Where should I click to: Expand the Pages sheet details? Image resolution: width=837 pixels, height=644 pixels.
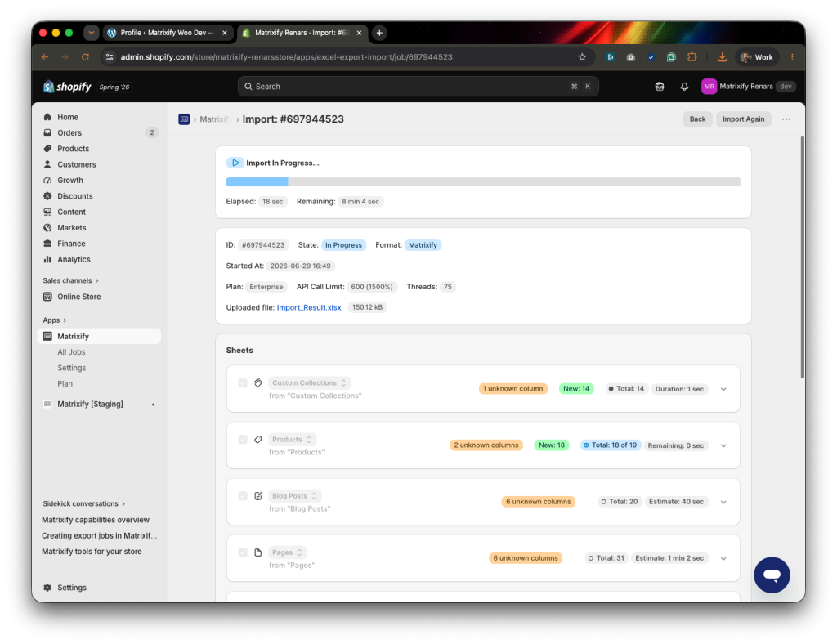724,559
